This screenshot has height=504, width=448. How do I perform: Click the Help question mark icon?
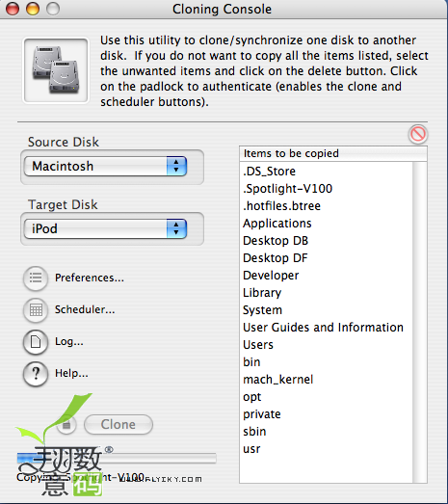pos(36,374)
